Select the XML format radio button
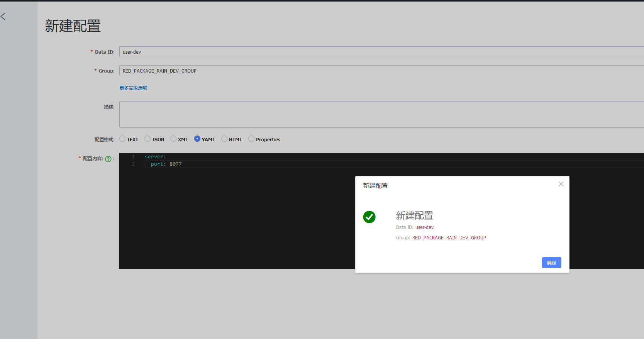644x339 pixels. [x=173, y=139]
